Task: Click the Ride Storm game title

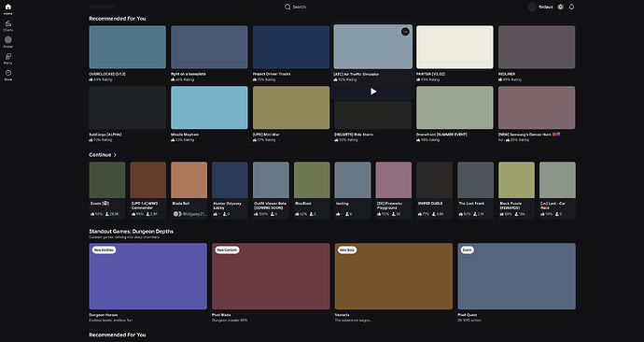Action: pyautogui.click(x=354, y=135)
